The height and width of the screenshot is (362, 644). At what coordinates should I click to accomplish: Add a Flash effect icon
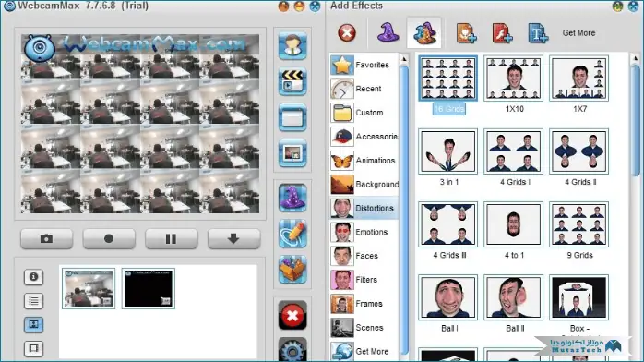(502, 33)
